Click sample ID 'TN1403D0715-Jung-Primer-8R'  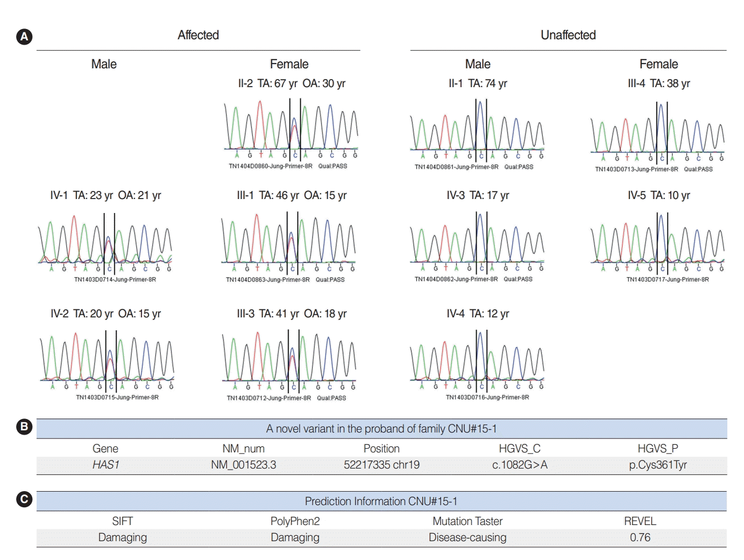[x=117, y=398]
